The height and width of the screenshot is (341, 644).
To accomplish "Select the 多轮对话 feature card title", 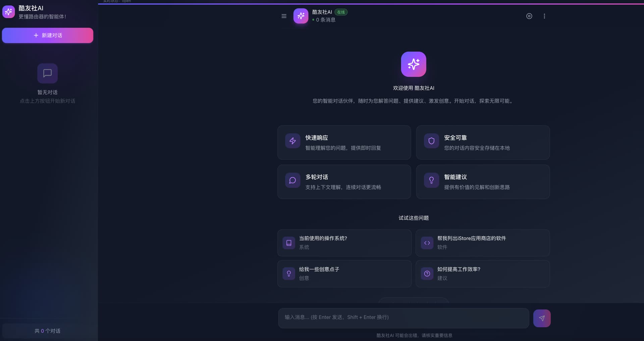I will (317, 177).
